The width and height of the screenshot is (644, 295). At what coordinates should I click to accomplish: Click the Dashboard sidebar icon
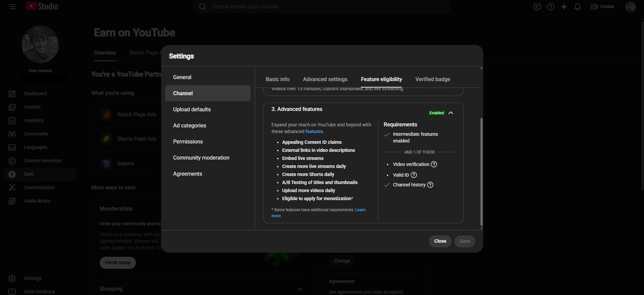(x=12, y=94)
